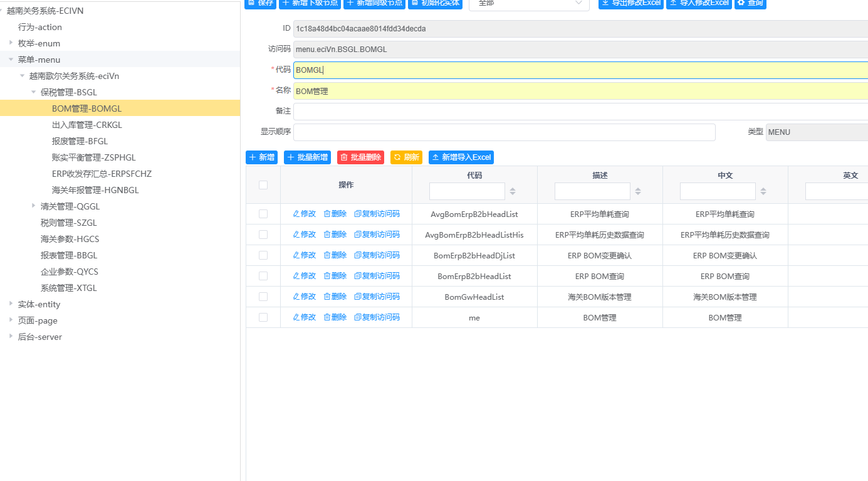Check the BomGwHeadList row checkbox
This screenshot has height=481, width=868.
tap(263, 297)
